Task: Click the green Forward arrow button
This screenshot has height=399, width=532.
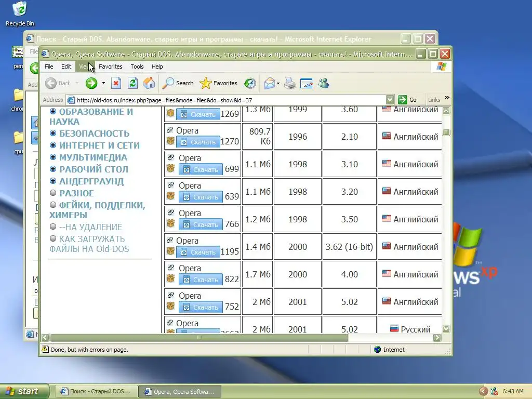Action: coord(91,83)
